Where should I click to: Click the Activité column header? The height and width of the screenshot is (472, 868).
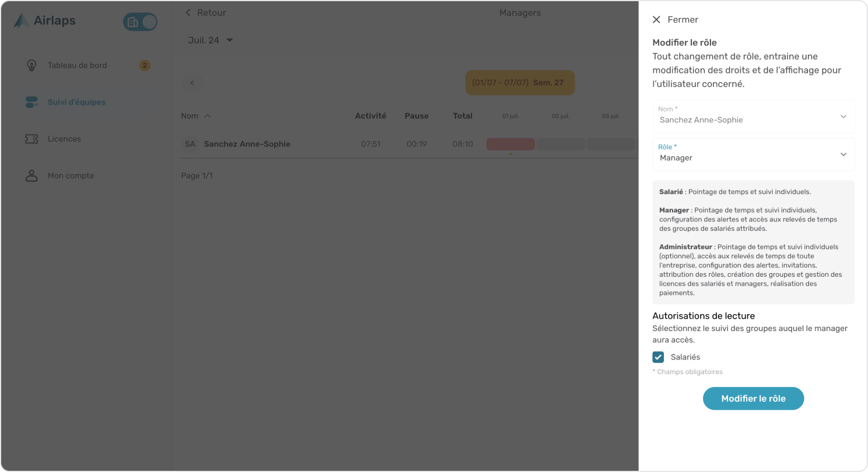[x=370, y=116]
